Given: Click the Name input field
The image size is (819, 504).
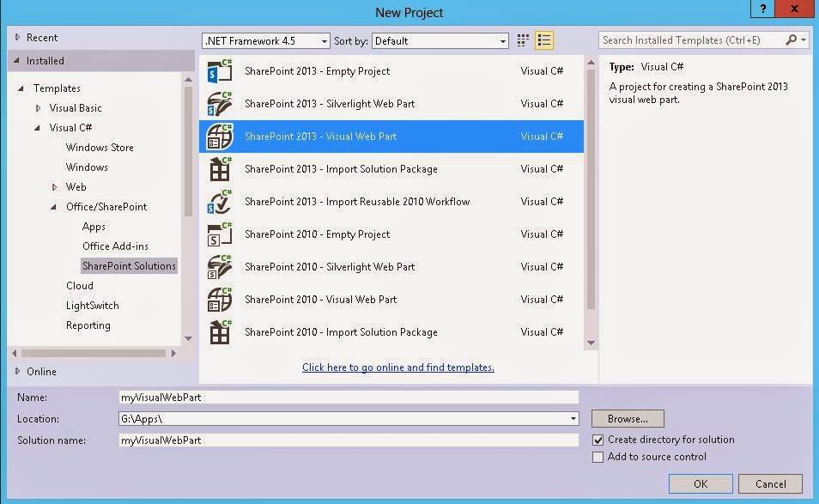Looking at the screenshot, I should 349,398.
